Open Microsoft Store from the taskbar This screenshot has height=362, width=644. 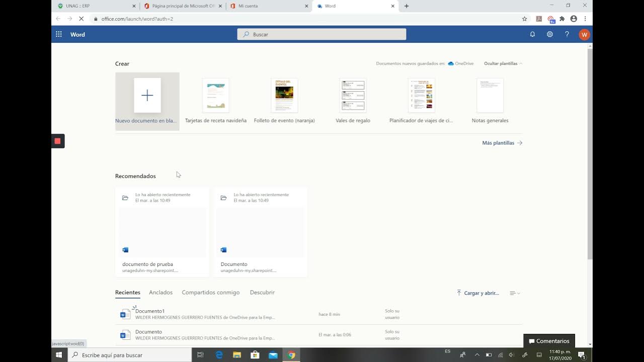pos(255,355)
